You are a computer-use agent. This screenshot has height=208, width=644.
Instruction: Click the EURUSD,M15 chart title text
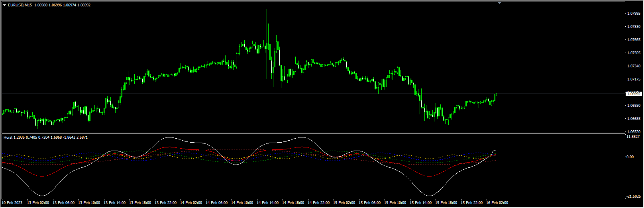click(x=20, y=5)
